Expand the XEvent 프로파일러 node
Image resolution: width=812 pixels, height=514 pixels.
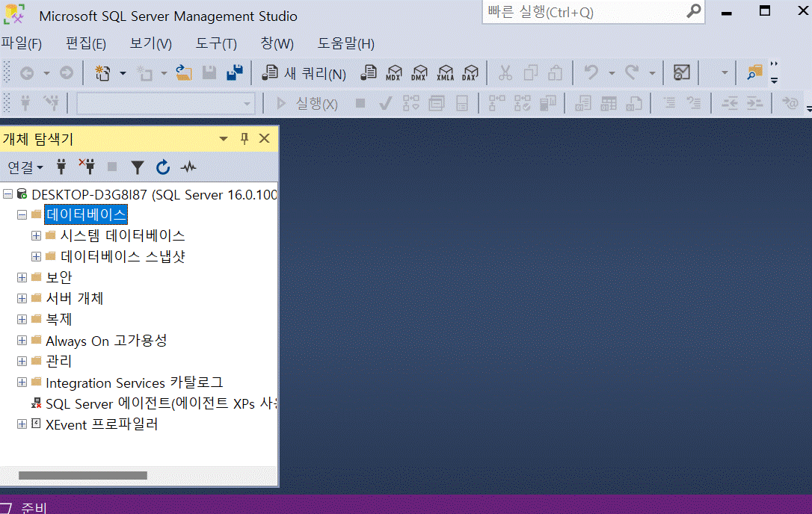[x=22, y=424]
